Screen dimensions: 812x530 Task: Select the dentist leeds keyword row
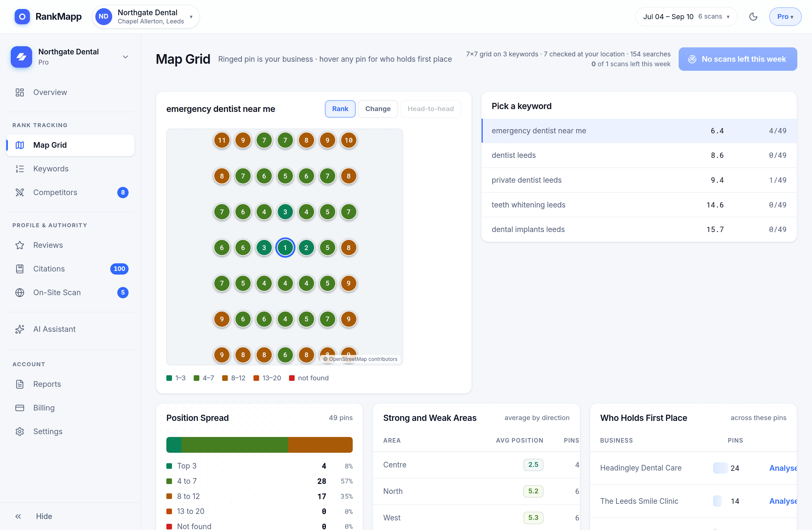(639, 155)
